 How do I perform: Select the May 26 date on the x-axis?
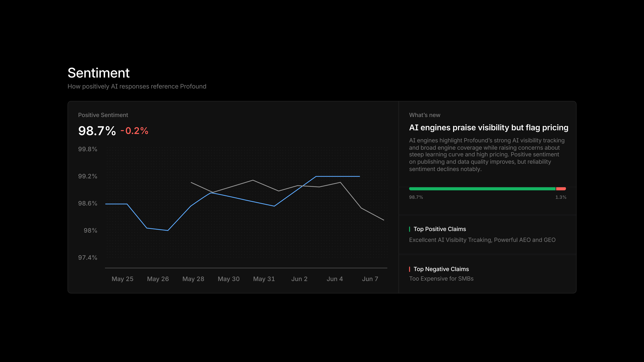pos(158,279)
